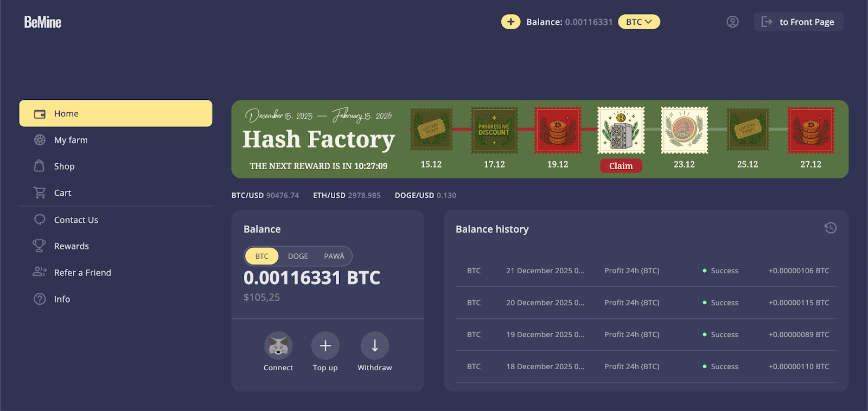Viewport: 868px width, 411px height.
Task: Switch the balance to the PAWĀ tab
Action: (334, 256)
